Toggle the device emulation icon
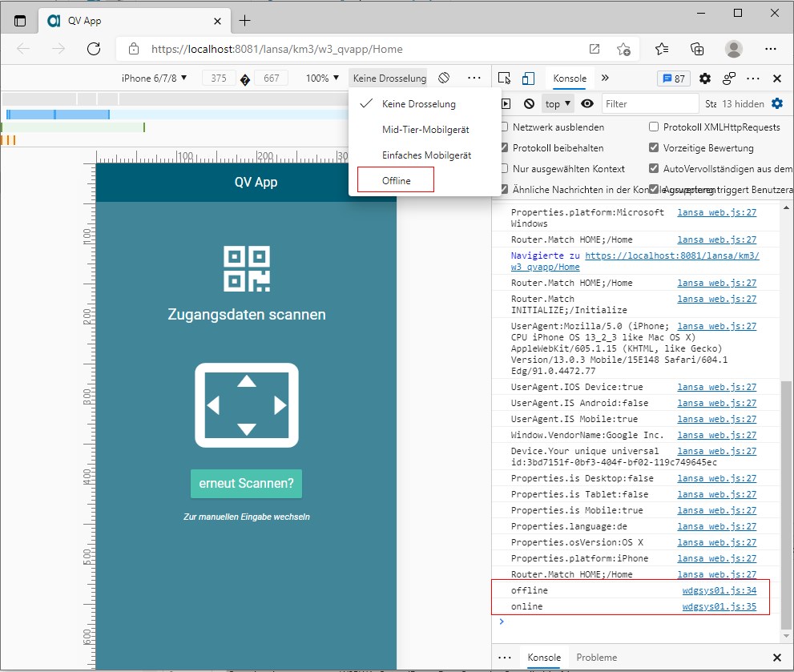The width and height of the screenshot is (794, 672). [528, 78]
